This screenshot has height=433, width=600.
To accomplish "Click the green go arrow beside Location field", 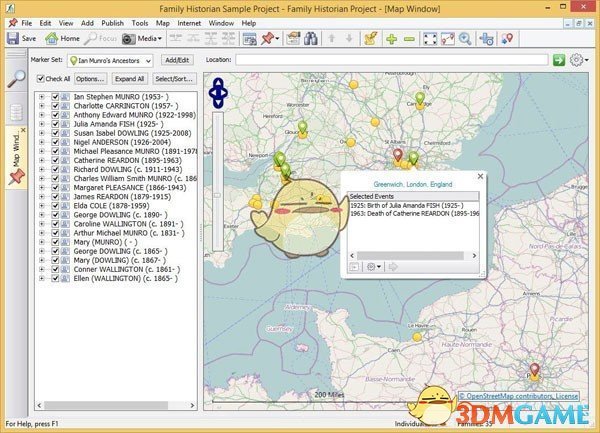I will (557, 60).
